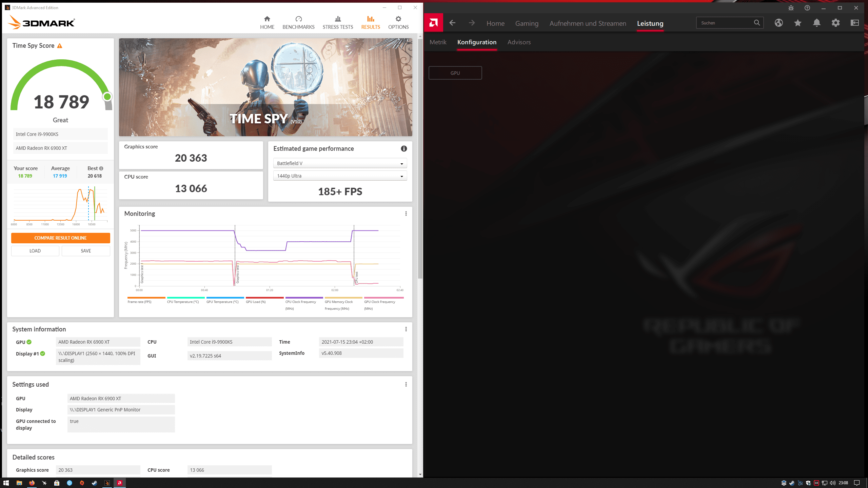This screenshot has height=488, width=868.
Task: Click the SAVE result button
Action: coord(86,251)
